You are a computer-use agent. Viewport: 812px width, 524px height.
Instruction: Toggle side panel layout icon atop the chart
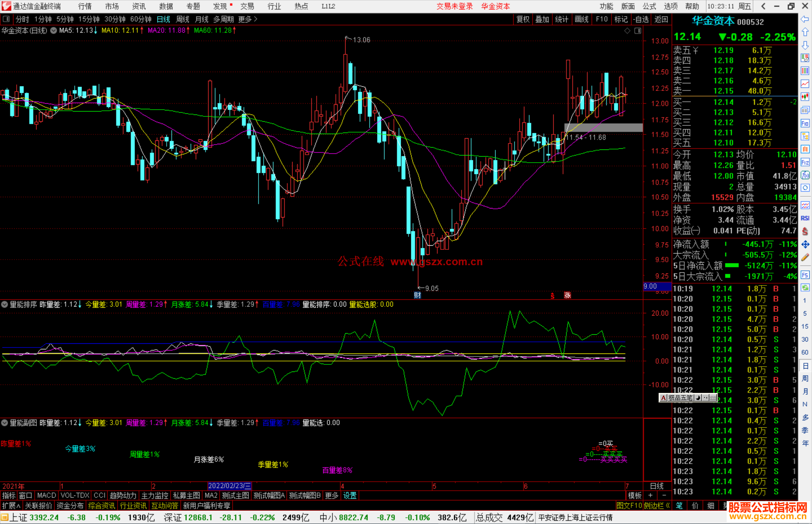click(638, 31)
